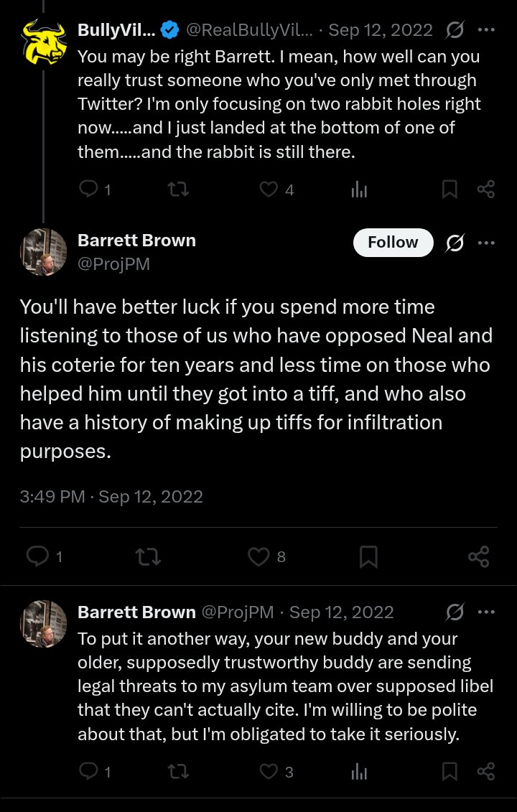Screen dimensions: 517x812
Task: Like the BullyVille rabbit holes tweet
Action: [269, 190]
